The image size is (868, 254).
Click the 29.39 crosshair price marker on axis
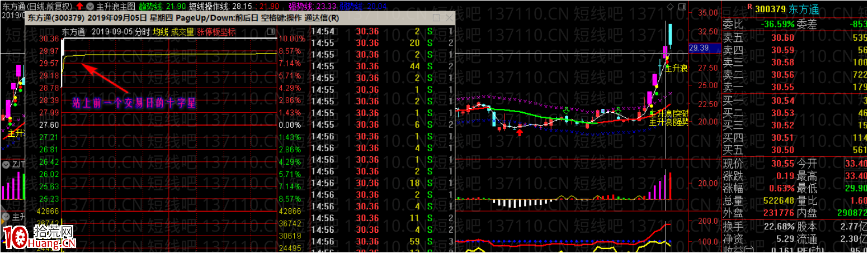click(x=700, y=48)
